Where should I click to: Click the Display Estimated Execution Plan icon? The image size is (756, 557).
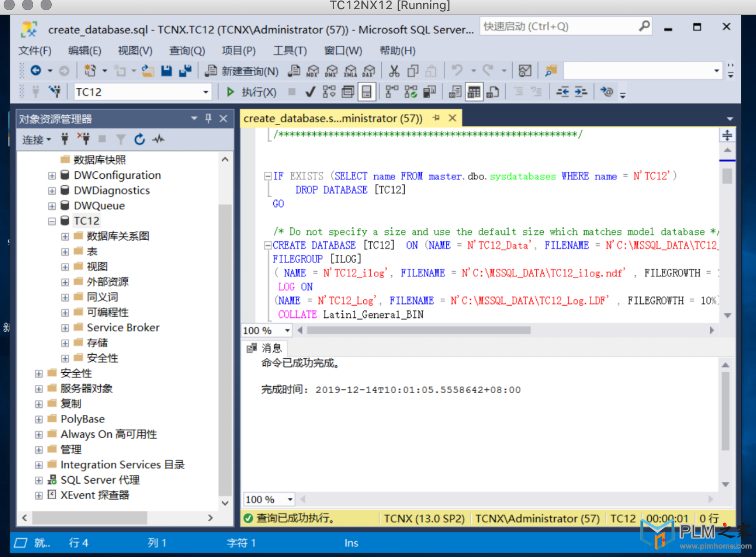[x=329, y=92]
